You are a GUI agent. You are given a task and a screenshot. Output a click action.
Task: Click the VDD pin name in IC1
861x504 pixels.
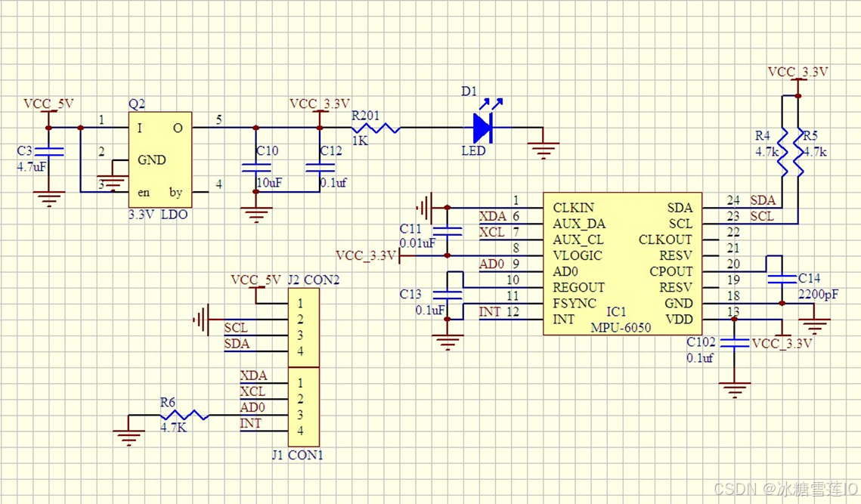[679, 319]
